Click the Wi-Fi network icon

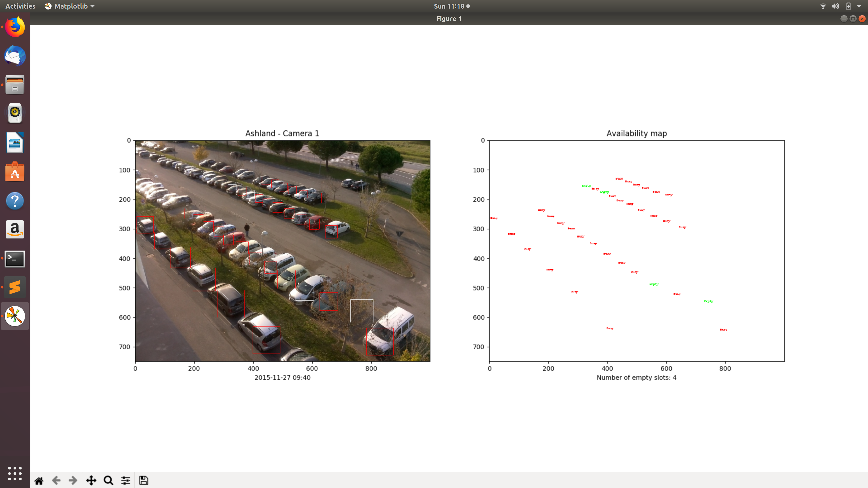[x=823, y=6]
